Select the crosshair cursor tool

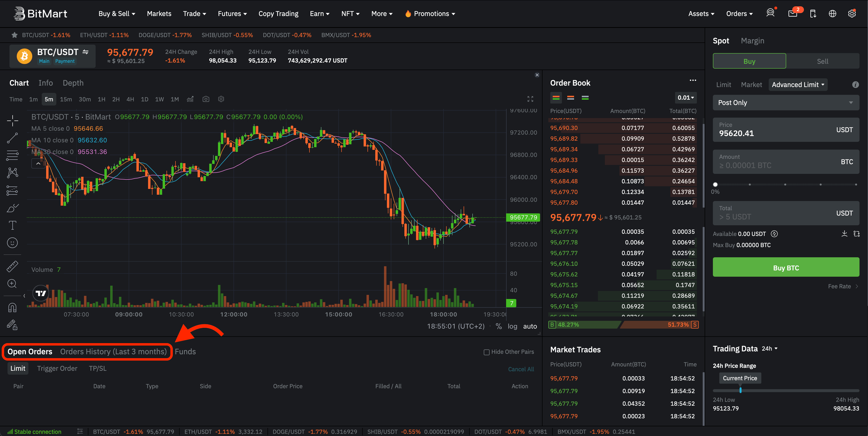12,121
